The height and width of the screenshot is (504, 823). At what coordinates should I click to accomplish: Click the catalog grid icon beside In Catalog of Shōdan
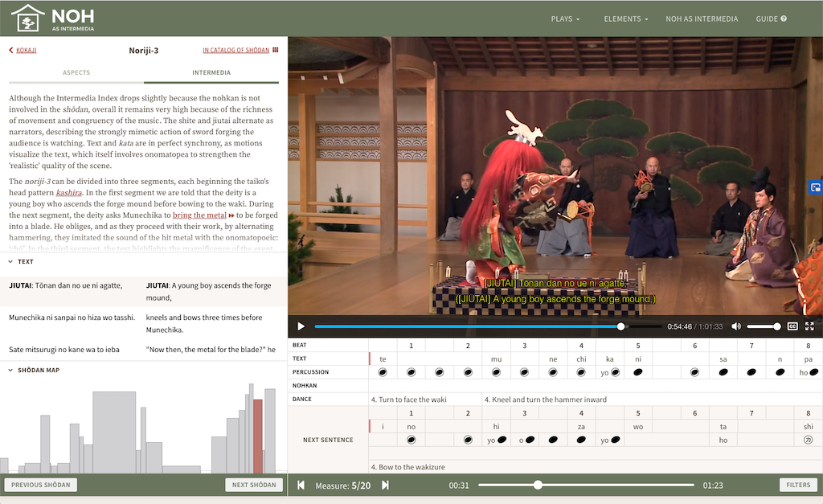click(276, 51)
